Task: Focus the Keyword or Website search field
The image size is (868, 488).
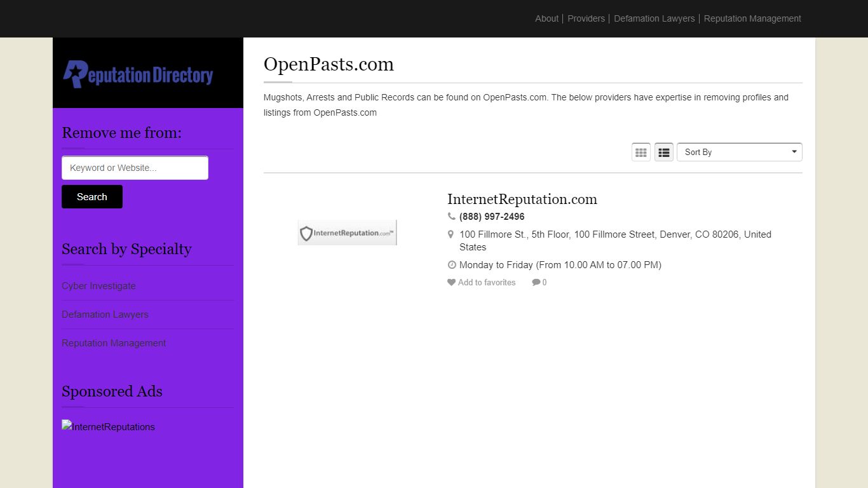Action: (135, 168)
